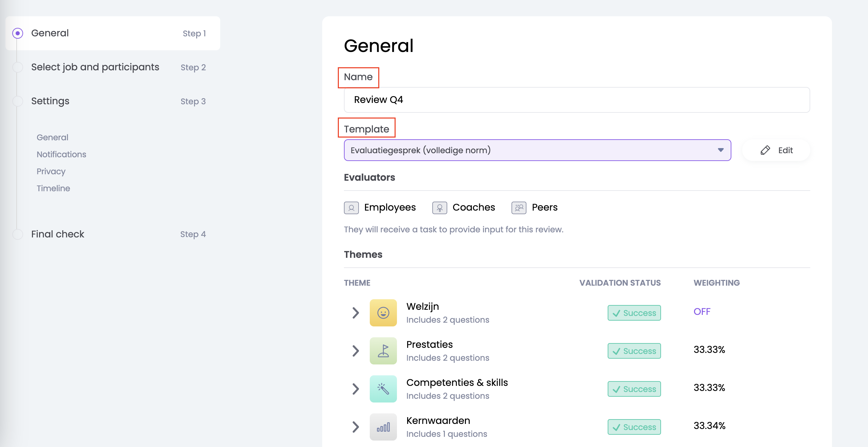Click the Prestaties flag theme icon

[x=383, y=351]
